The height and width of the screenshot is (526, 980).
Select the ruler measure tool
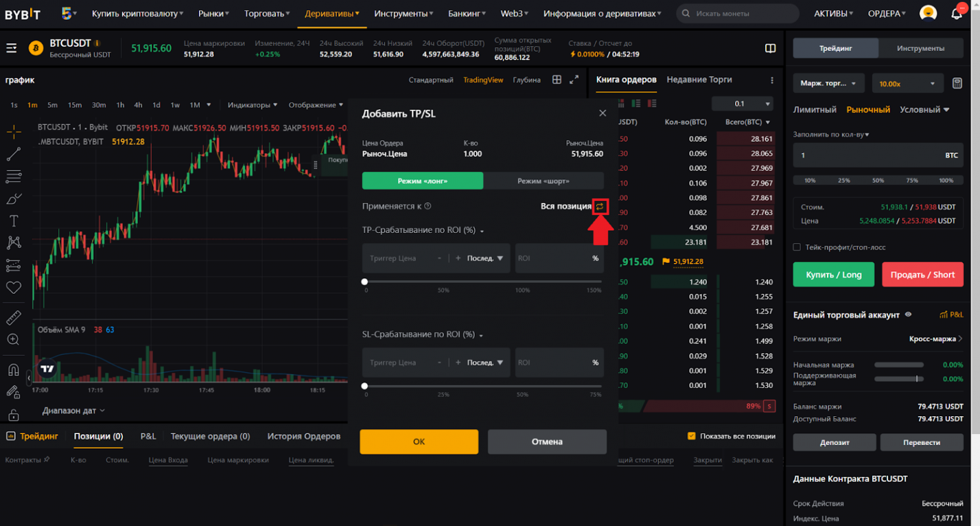click(13, 317)
